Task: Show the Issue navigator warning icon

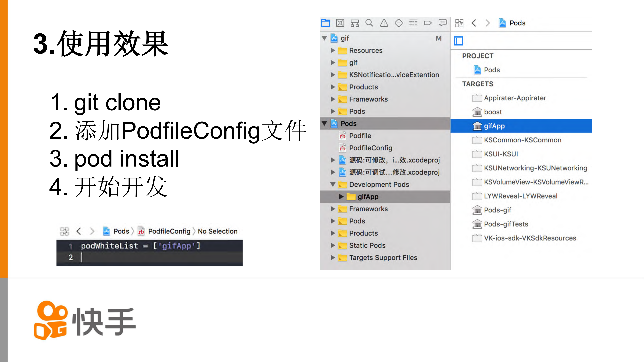Action: [x=384, y=23]
